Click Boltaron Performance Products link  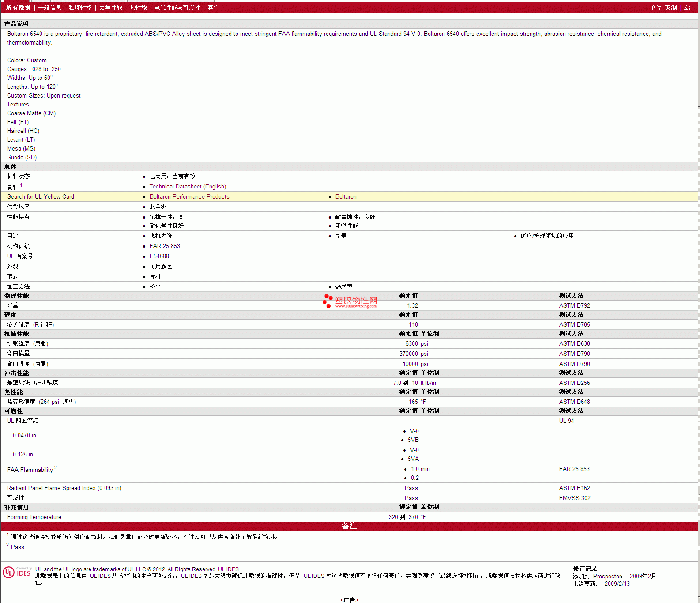[x=189, y=197]
